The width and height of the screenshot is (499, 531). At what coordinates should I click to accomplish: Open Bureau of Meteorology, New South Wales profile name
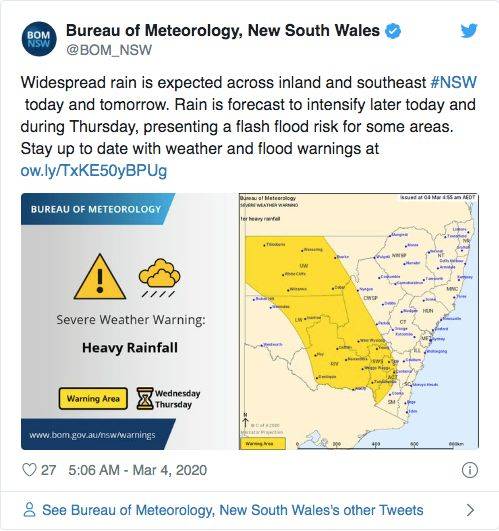click(x=223, y=30)
